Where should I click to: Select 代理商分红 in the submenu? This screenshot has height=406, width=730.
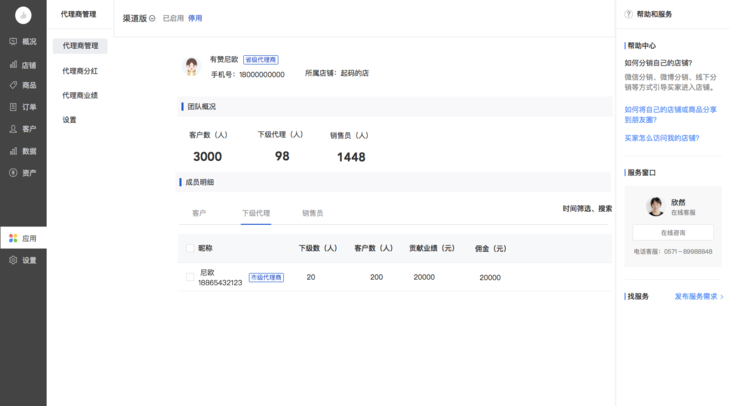pyautogui.click(x=80, y=71)
